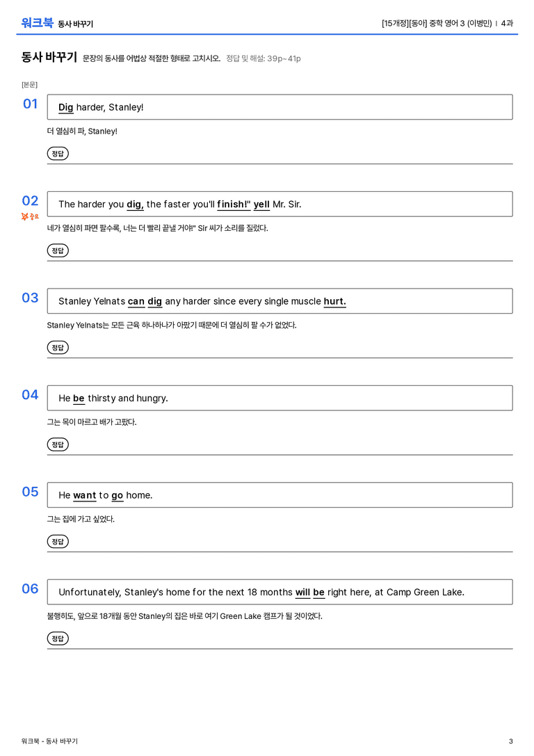Screen dimensions: 534x756
Task: Click the 정답 badge under question 03
Action: click(x=58, y=348)
